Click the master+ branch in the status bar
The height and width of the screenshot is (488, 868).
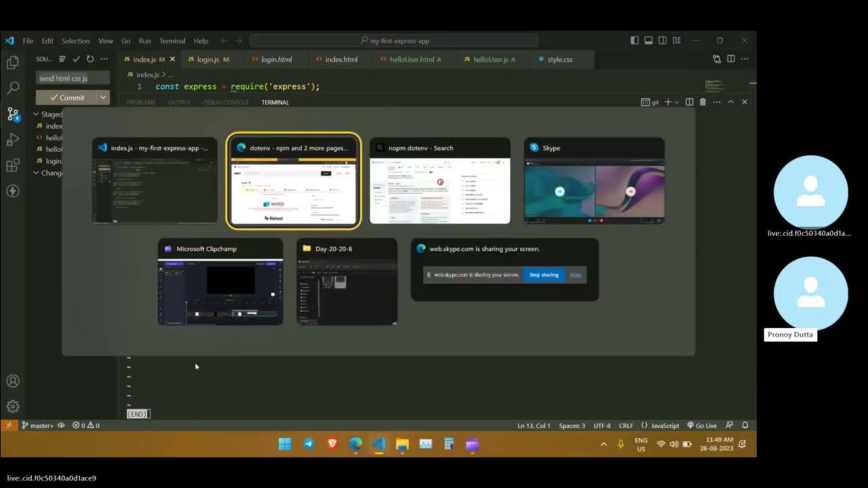point(37,425)
